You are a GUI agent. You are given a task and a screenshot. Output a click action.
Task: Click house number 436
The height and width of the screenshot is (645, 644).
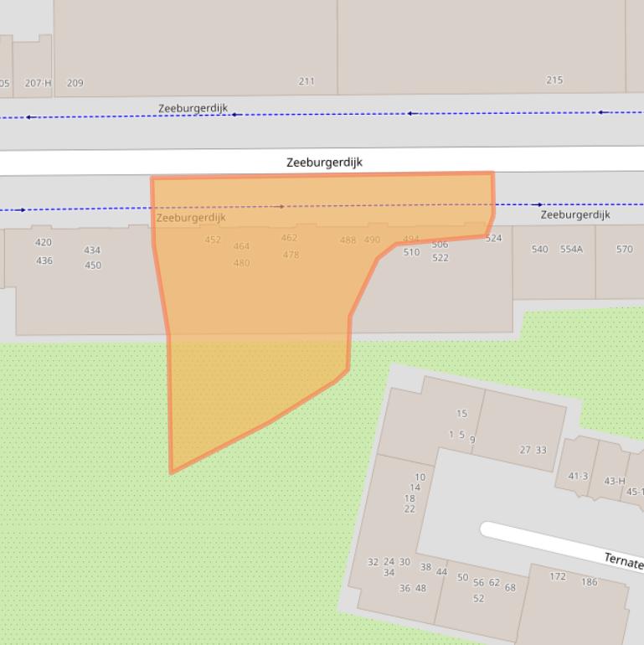[44, 261]
